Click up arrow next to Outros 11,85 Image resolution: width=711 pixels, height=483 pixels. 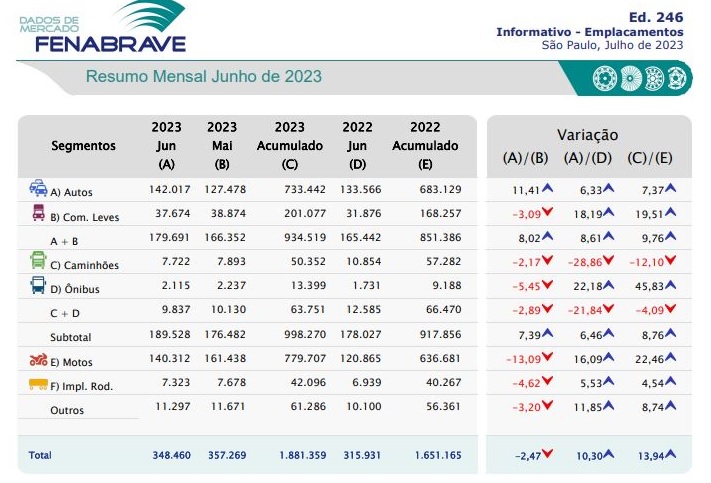click(x=608, y=405)
